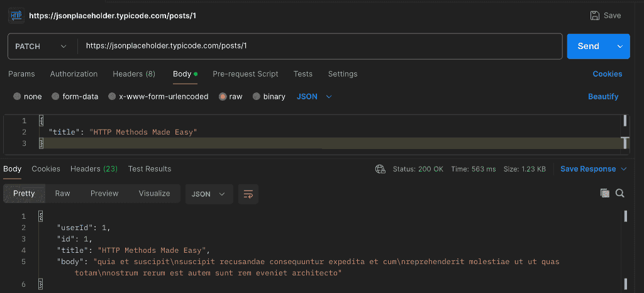644x293 pixels.
Task: Click the Save floppy disk icon
Action: click(x=594, y=16)
